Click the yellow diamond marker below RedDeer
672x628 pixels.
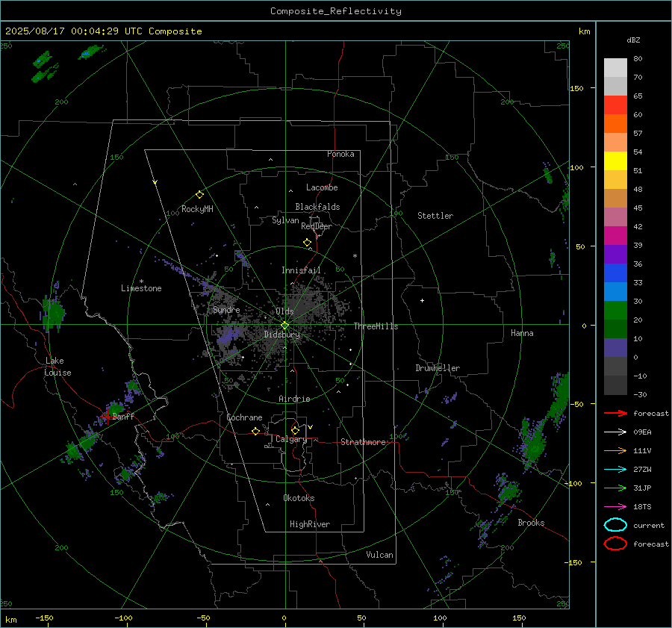click(x=308, y=243)
